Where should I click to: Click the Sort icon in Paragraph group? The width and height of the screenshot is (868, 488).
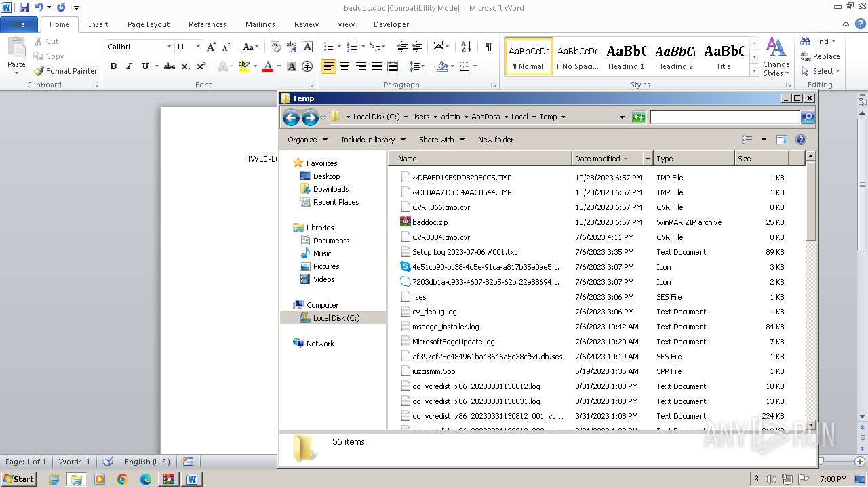click(466, 47)
